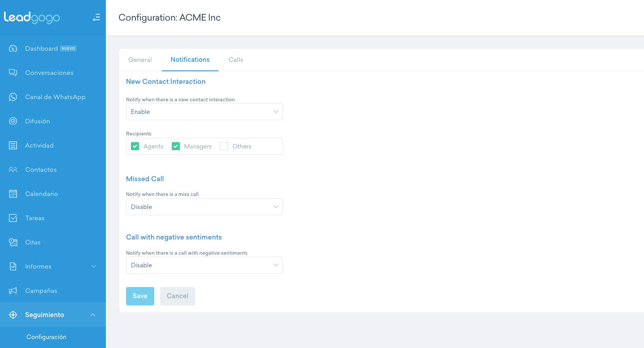Screen dimensions: 644x348
Task: Click the Cancel button
Action: pyautogui.click(x=178, y=296)
